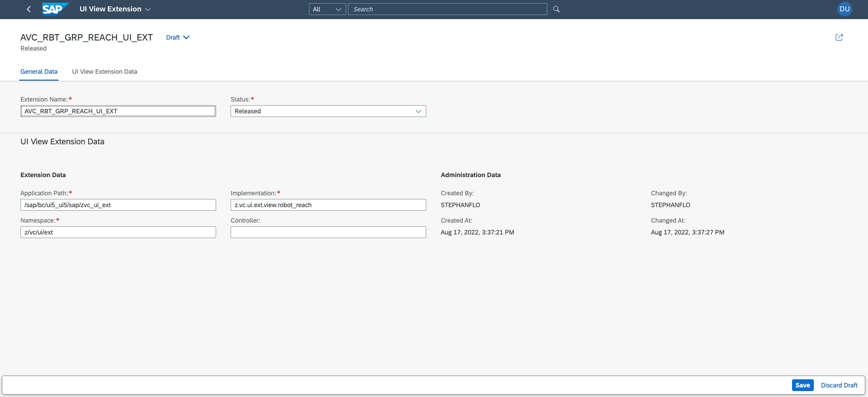Click the empty Controller field
This screenshot has height=397, width=868.
click(x=328, y=232)
